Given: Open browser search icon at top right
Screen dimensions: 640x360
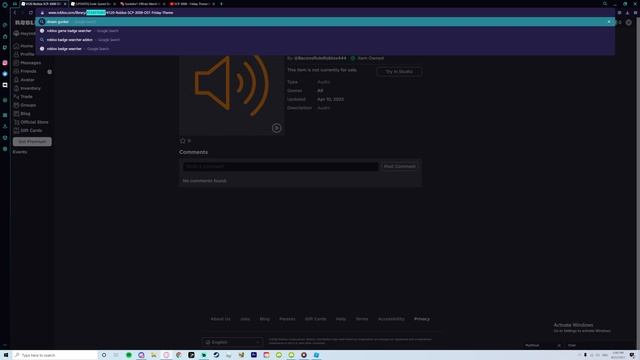Looking at the screenshot, I should point(605,4).
